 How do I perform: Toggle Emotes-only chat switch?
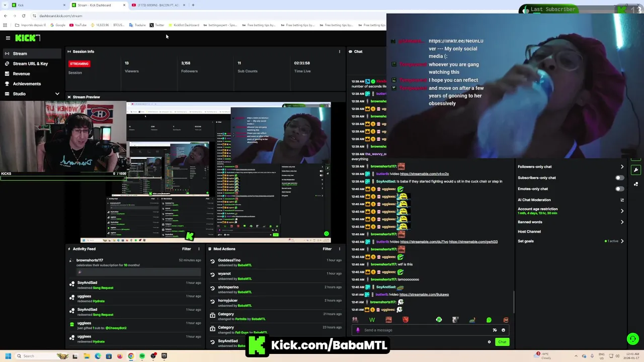tap(619, 189)
